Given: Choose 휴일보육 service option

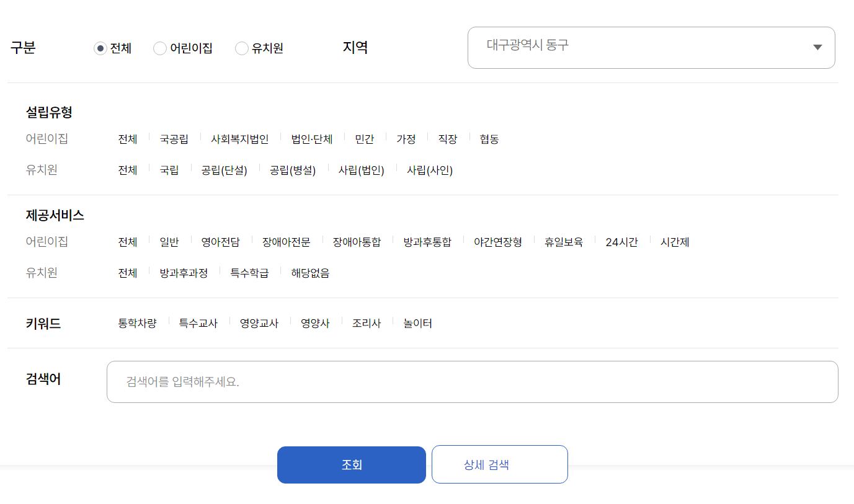Looking at the screenshot, I should (x=564, y=242).
